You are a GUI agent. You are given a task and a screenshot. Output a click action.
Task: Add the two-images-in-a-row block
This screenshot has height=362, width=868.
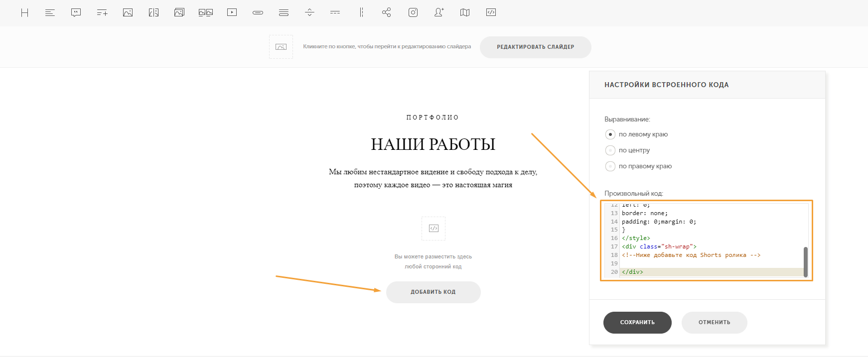tap(206, 12)
